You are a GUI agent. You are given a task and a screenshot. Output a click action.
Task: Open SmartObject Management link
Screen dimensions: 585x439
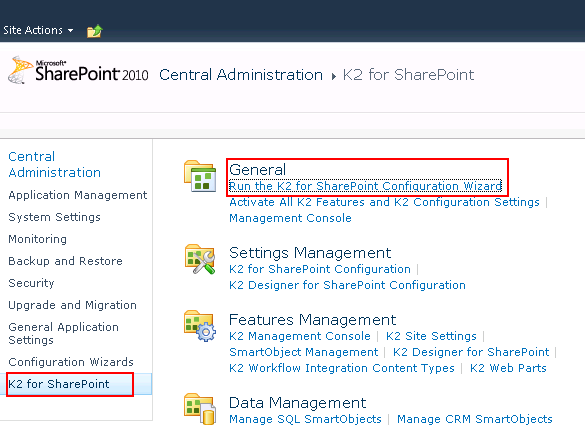304,352
